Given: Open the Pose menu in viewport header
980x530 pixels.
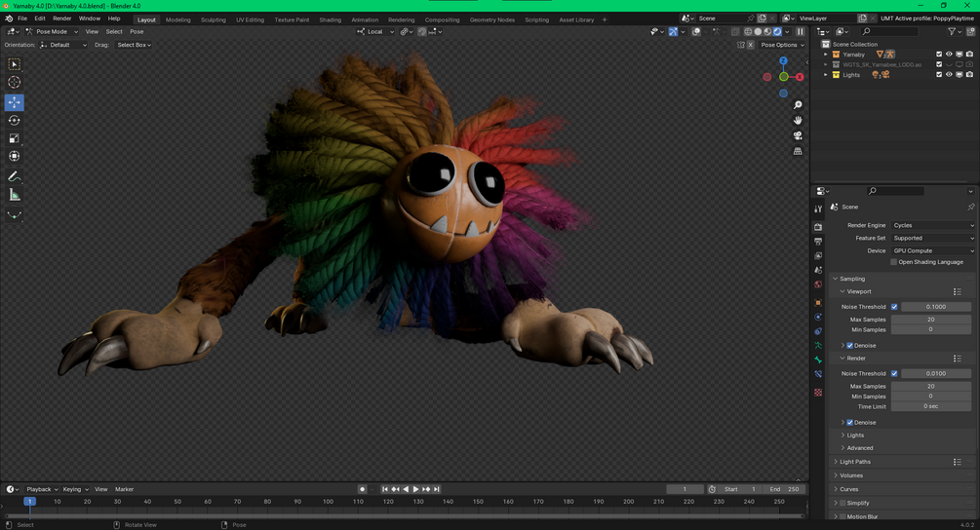Looking at the screenshot, I should tap(137, 31).
